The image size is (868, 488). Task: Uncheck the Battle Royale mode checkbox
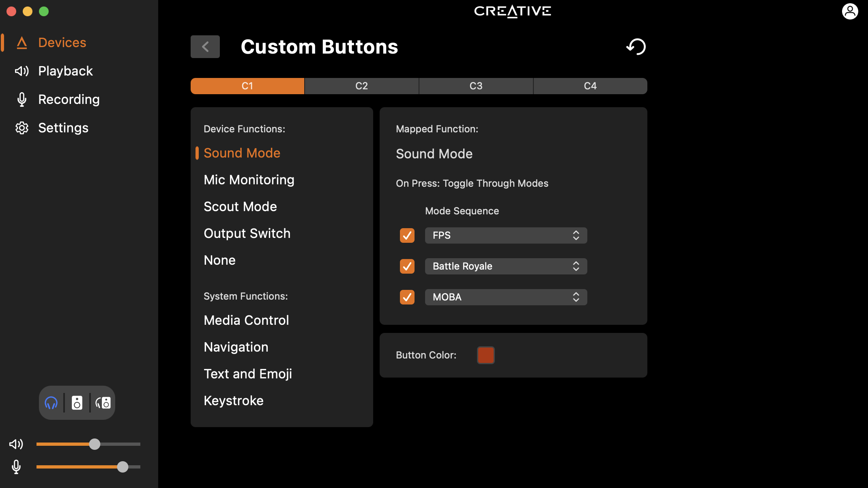coord(407,266)
